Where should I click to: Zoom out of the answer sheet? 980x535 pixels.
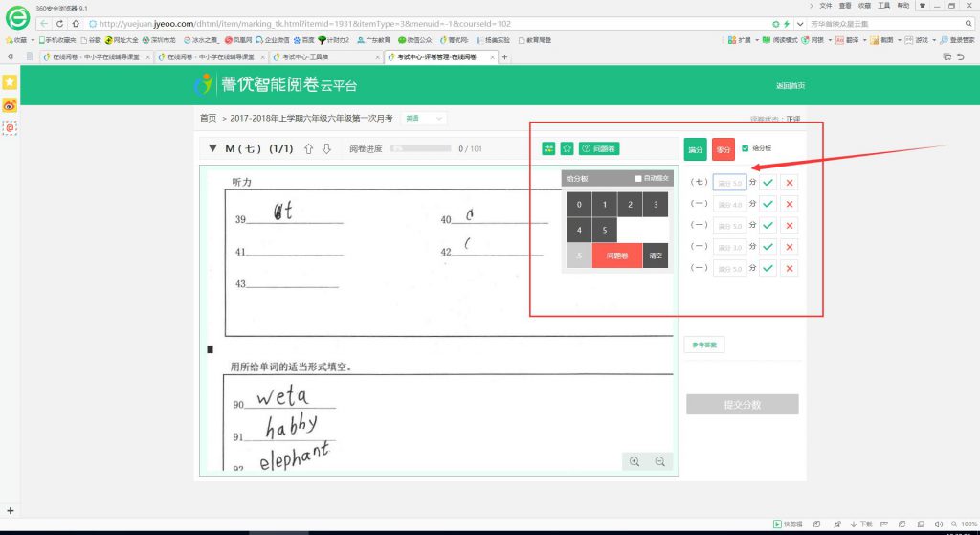tap(660, 461)
